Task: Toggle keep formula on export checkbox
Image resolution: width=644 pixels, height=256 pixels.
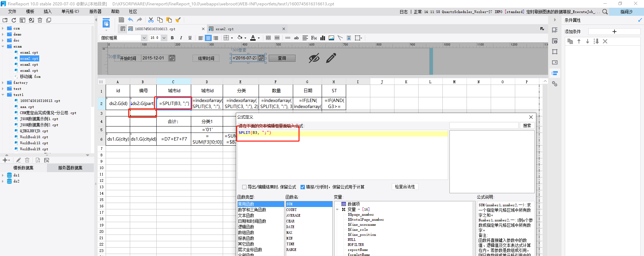Action: pos(244,187)
